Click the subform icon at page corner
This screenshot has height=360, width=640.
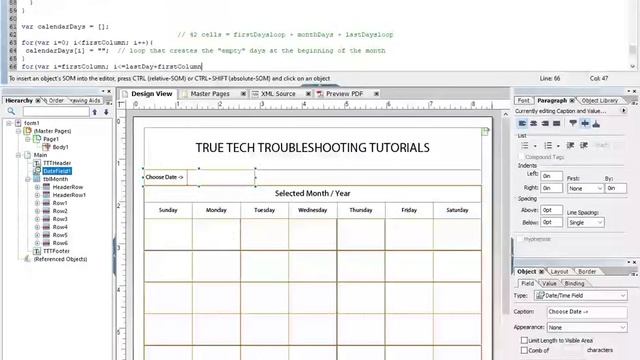pos(485,131)
